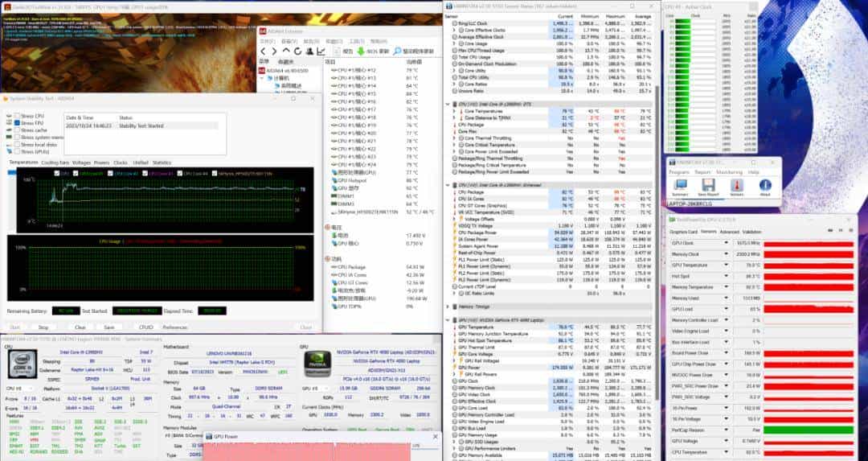Image resolution: width=868 pixels, height=461 pixels.
Task: Select the stability test log entry row
Action: [141, 126]
